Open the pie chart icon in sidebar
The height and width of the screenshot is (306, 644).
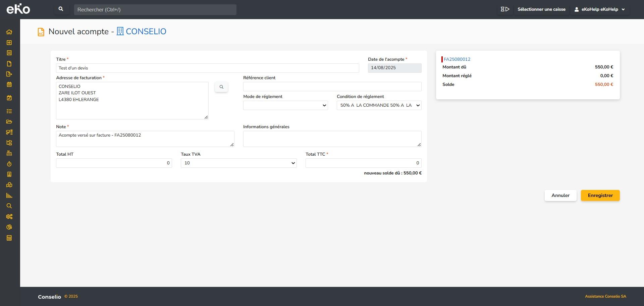coord(9,227)
